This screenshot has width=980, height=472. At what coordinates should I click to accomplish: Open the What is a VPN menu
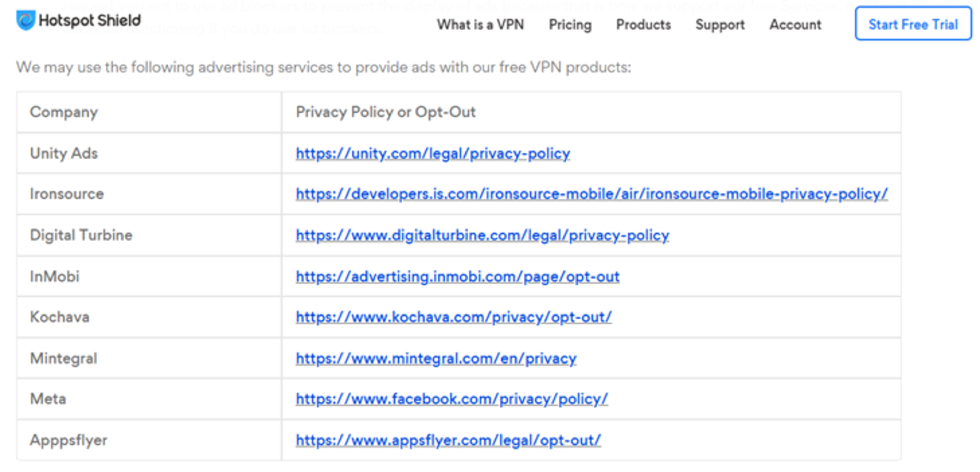coord(480,25)
